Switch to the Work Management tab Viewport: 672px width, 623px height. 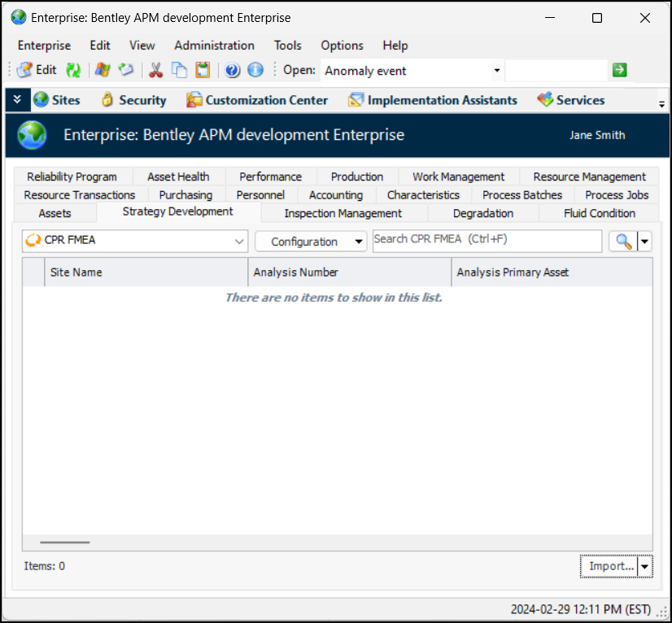[x=458, y=176]
